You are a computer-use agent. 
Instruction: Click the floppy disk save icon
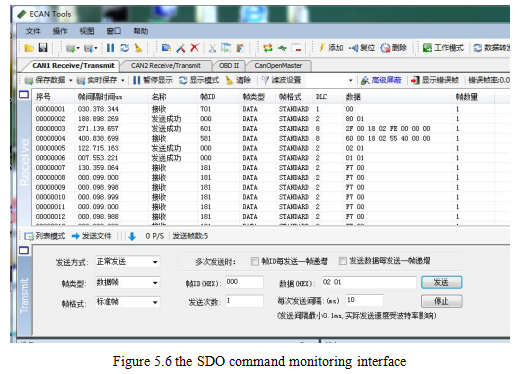(43, 48)
